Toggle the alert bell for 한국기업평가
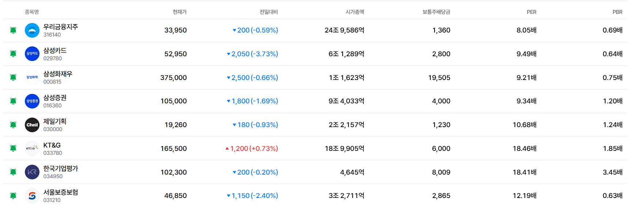 [x=13, y=172]
